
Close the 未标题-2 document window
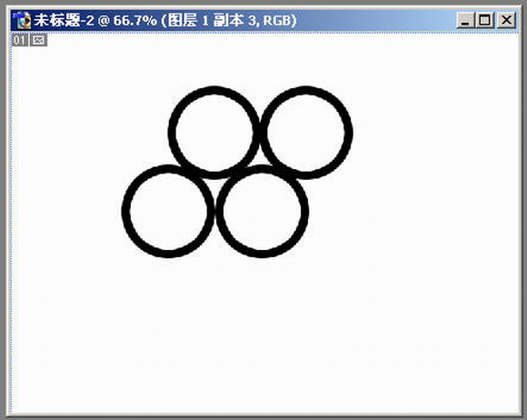[x=506, y=20]
